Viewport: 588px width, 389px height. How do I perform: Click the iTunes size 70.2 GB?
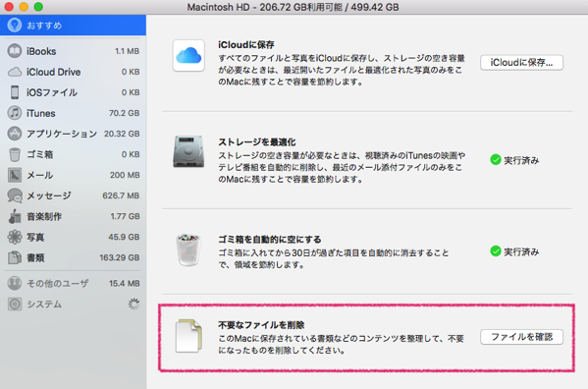pyautogui.click(x=124, y=113)
